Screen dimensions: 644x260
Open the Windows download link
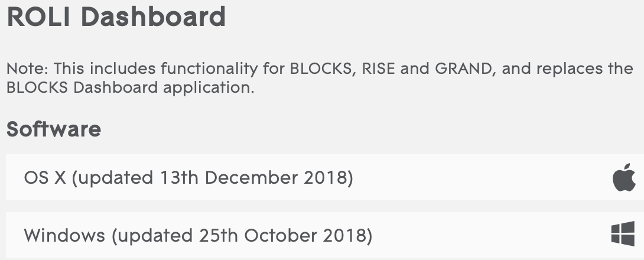coord(198,236)
